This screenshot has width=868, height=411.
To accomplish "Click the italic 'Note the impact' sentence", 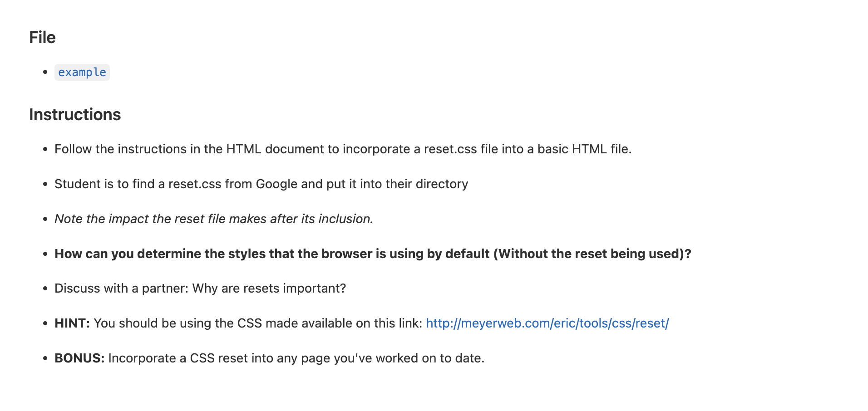I will click(213, 219).
